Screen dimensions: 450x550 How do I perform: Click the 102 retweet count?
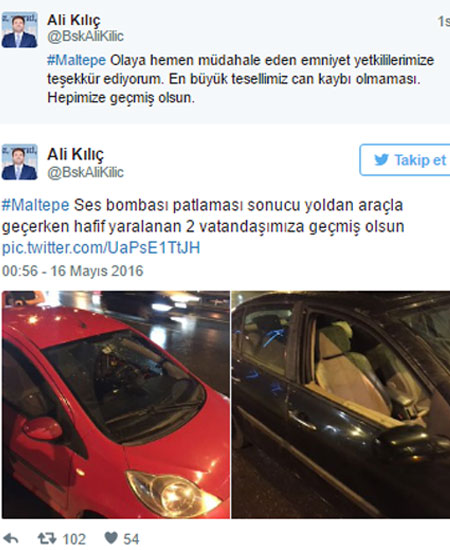coord(74,539)
